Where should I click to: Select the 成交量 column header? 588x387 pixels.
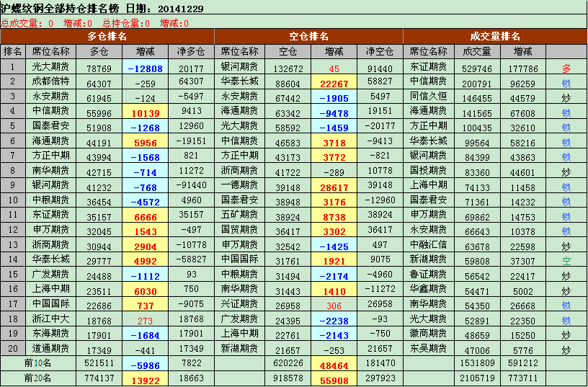click(x=477, y=51)
